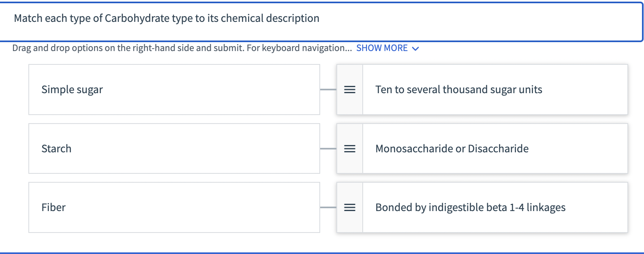This screenshot has height=254, width=644.
Task: Click the drag handle beside 'Ten to several thousand sugar units'
Action: (x=349, y=90)
